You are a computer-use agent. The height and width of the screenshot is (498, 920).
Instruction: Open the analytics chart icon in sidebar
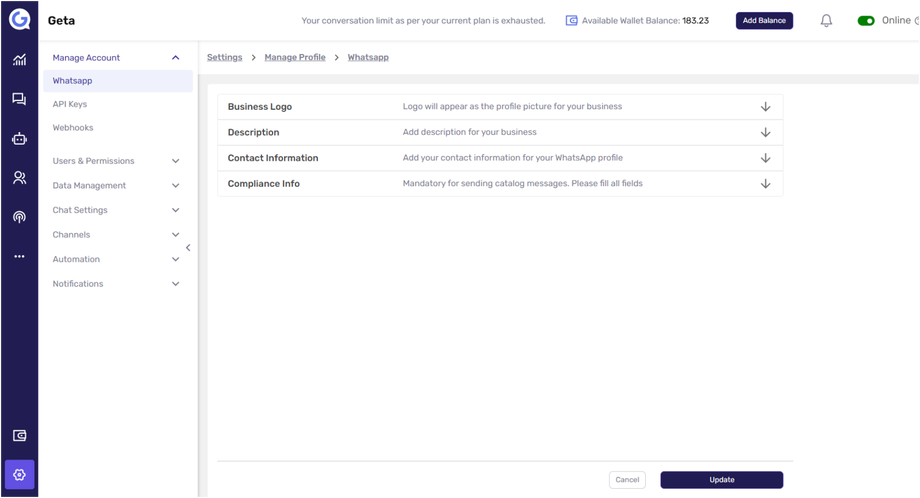(19, 60)
